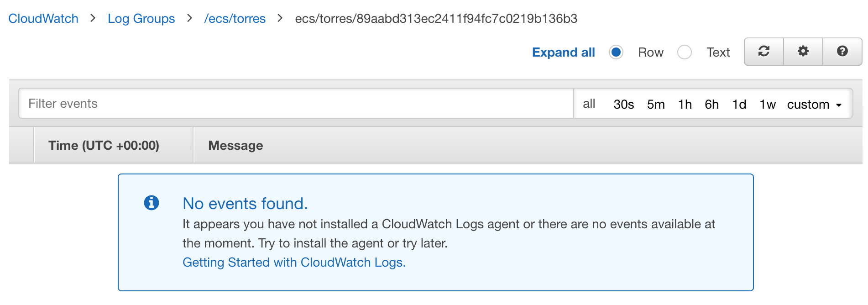Viewport: 868px width, 305px height.
Task: Show events from the last 5m
Action: (655, 105)
